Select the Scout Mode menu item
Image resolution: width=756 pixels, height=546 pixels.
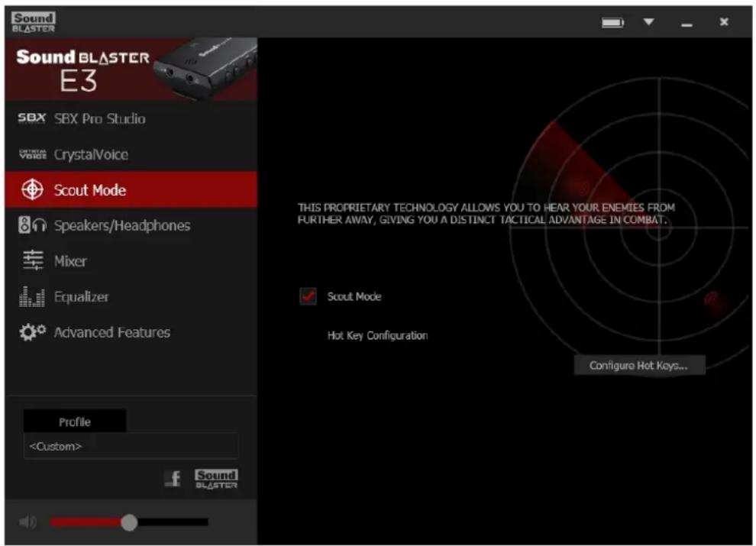pos(131,189)
